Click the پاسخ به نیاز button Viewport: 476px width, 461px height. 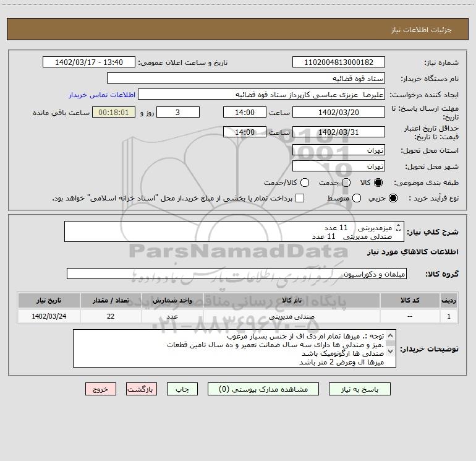click(359, 389)
